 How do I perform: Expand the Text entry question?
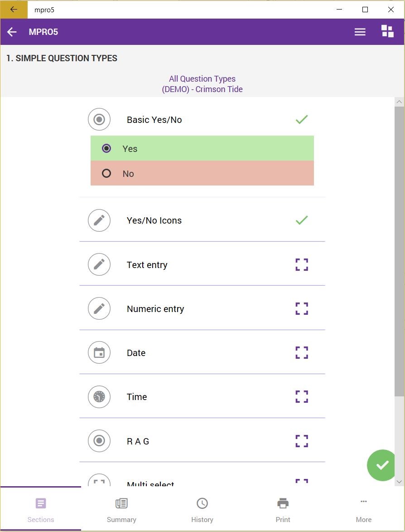302,265
